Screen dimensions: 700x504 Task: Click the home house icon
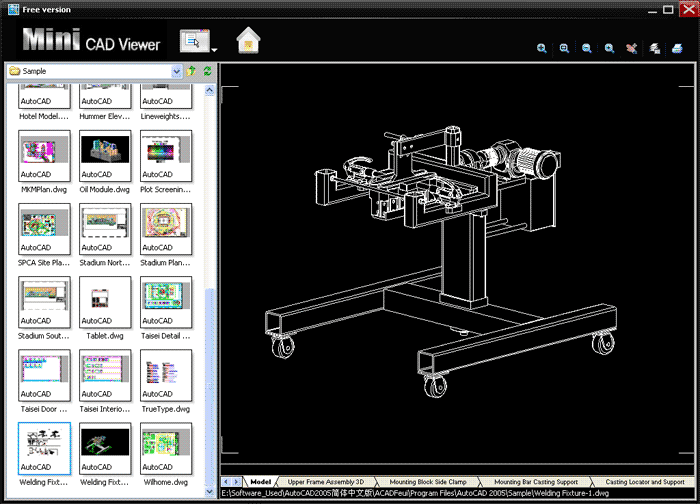click(x=248, y=41)
